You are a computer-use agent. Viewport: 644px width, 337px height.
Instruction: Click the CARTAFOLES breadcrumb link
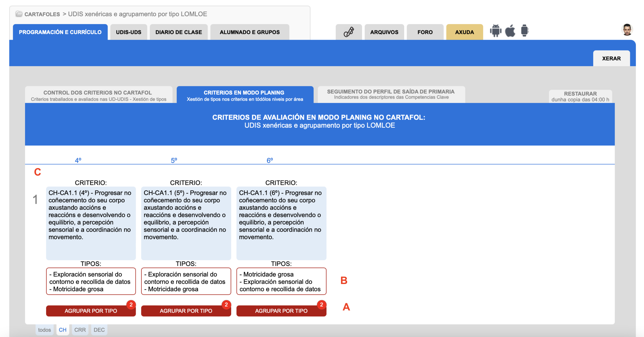42,14
